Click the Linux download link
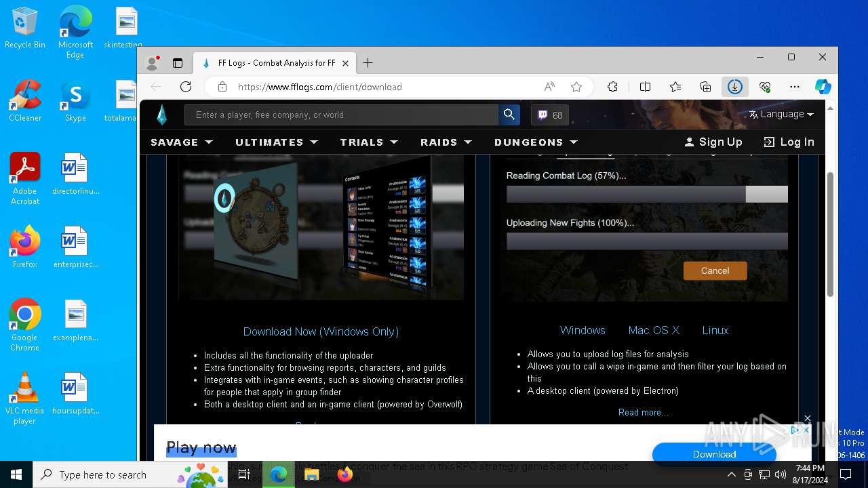 715,330
